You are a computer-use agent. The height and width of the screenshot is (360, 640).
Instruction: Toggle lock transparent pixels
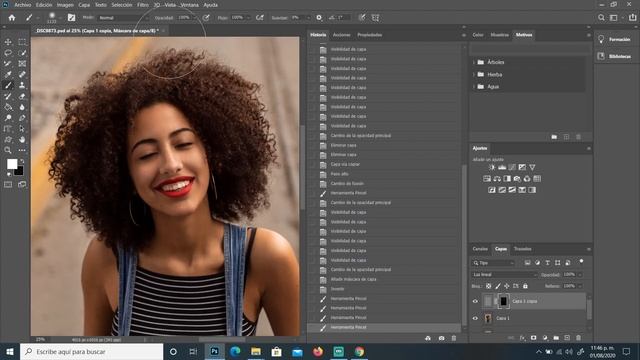click(488, 286)
